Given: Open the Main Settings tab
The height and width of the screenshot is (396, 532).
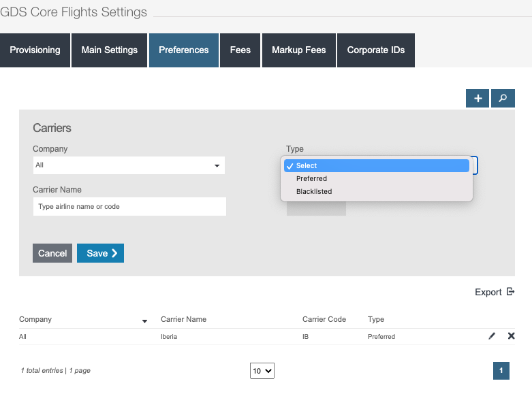Looking at the screenshot, I should (110, 50).
